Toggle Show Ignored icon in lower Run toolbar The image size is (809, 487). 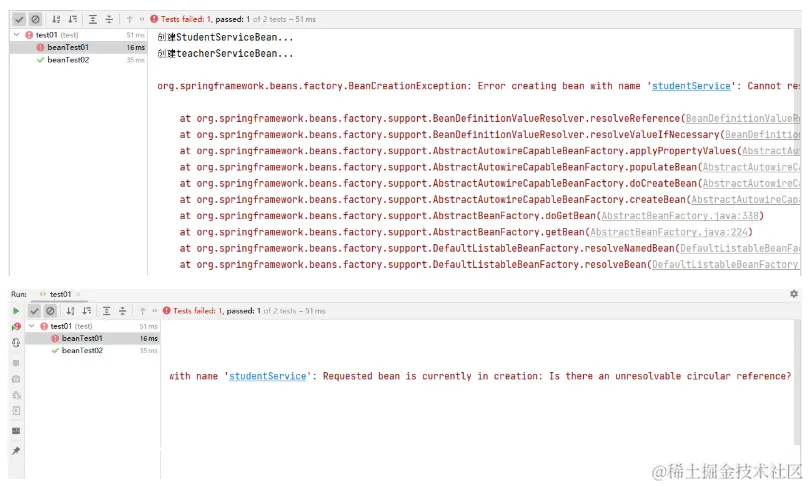pyautogui.click(x=50, y=311)
